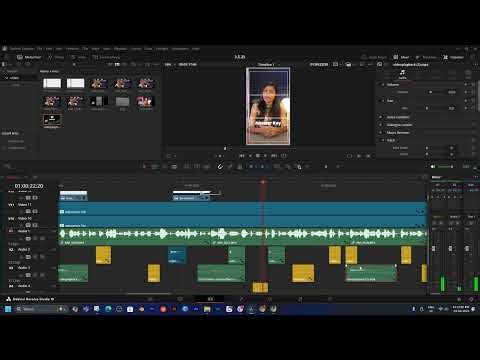Toggle Solo on Audio 3 track
This screenshot has height=360, width=480.
point(35,275)
